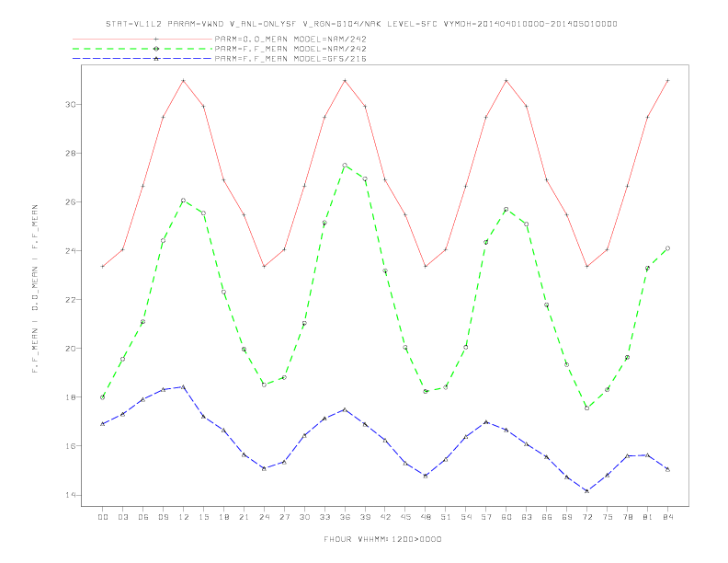The image size is (728, 563).
Task: Click red line peak marker at hour 12
Action: [x=184, y=81]
